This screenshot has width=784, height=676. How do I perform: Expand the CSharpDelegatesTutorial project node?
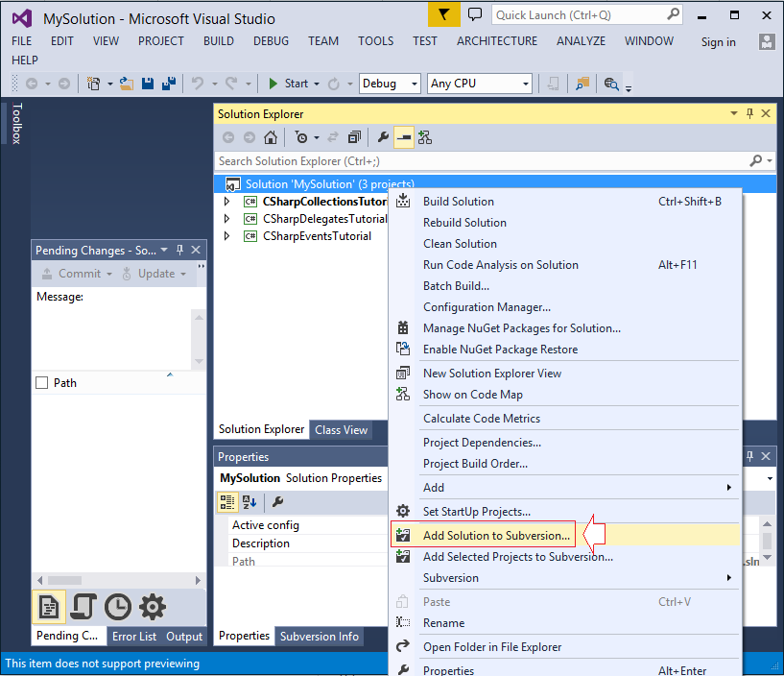pos(227,219)
